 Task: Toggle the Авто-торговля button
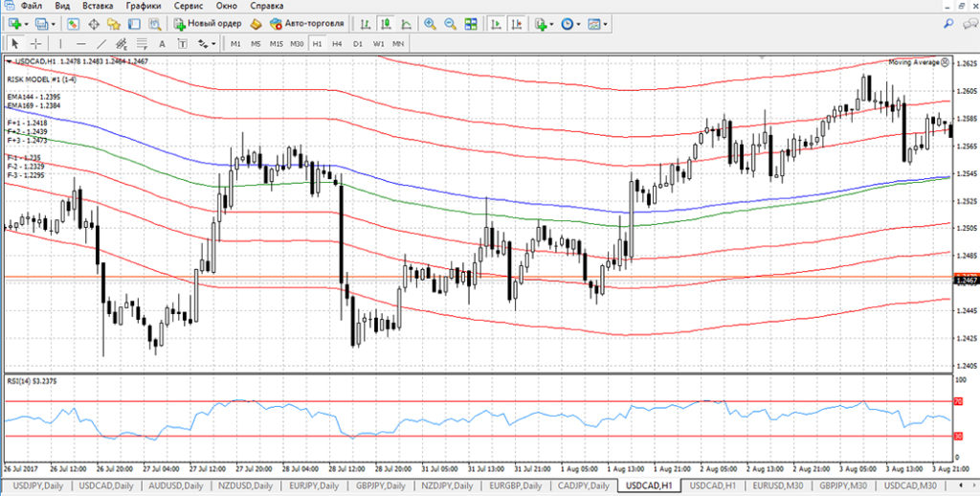[306, 24]
